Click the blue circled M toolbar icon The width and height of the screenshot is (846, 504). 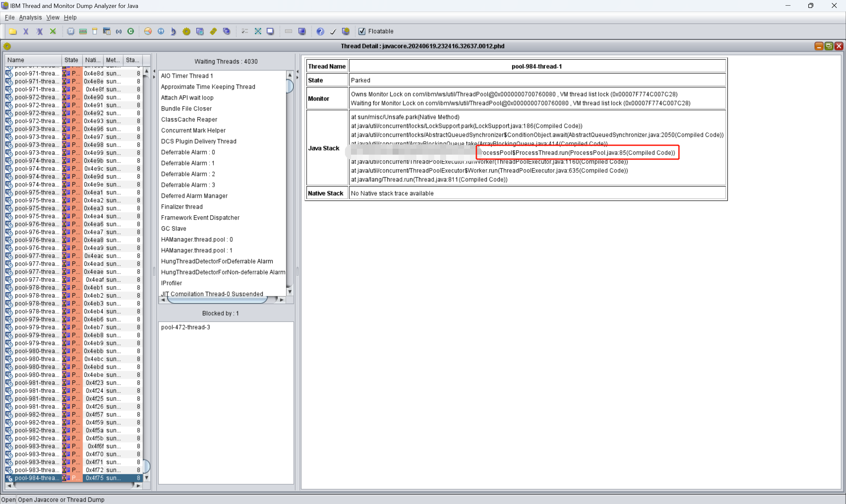[x=161, y=31]
